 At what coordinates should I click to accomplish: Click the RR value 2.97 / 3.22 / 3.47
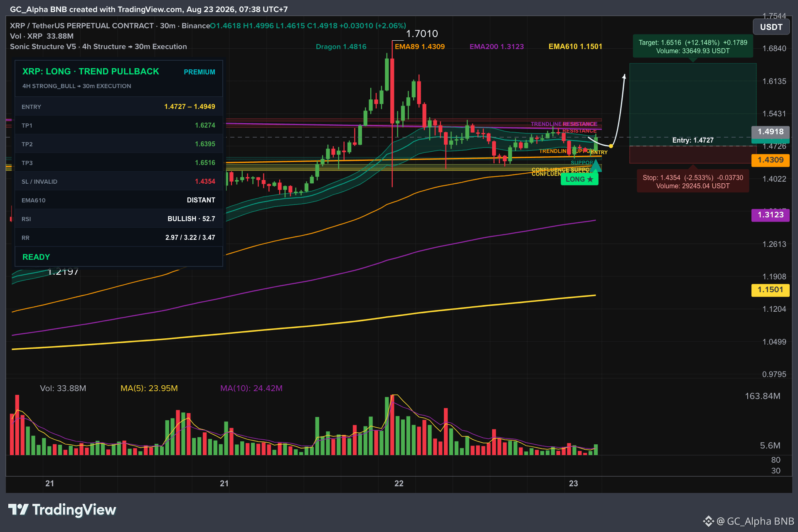pyautogui.click(x=190, y=237)
